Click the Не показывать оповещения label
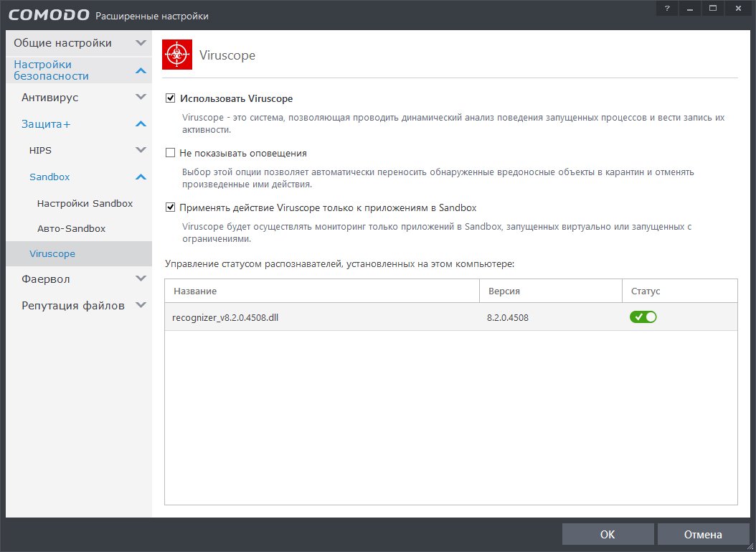The height and width of the screenshot is (552, 756). tap(243, 153)
